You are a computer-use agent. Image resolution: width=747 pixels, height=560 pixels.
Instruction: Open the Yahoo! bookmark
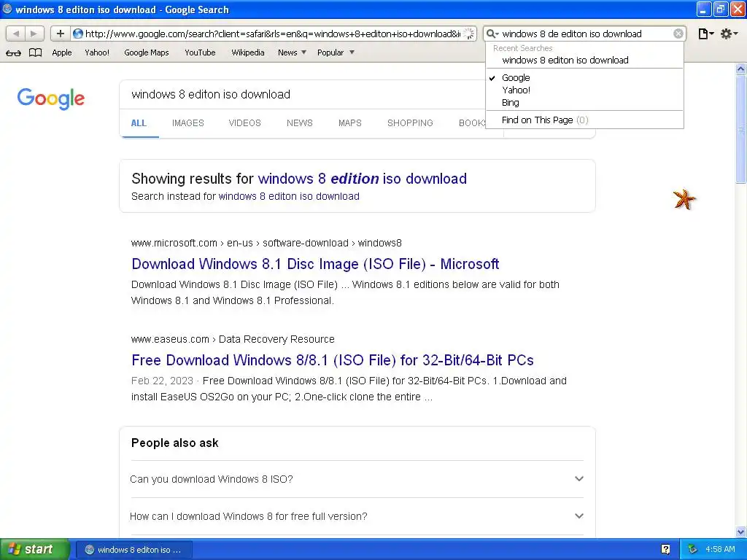pyautogui.click(x=97, y=52)
